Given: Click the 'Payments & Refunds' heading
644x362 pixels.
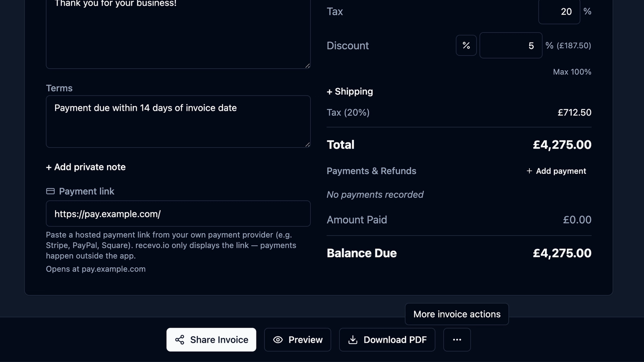Looking at the screenshot, I should [372, 171].
